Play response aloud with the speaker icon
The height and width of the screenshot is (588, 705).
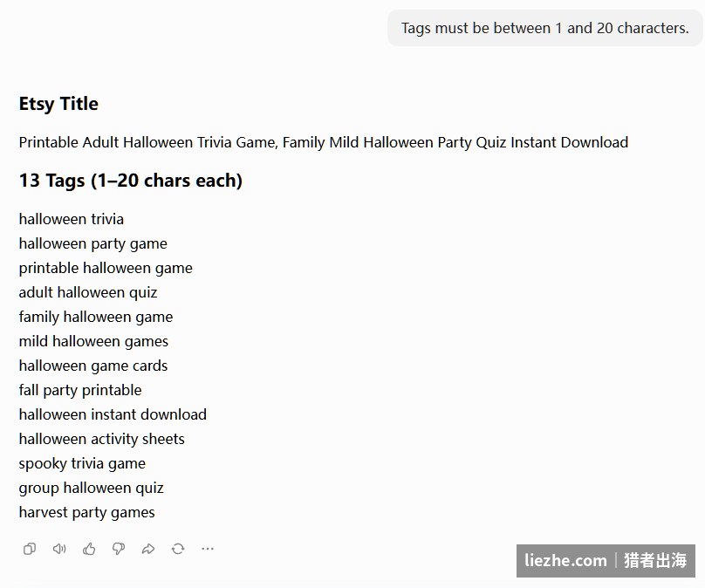point(59,549)
